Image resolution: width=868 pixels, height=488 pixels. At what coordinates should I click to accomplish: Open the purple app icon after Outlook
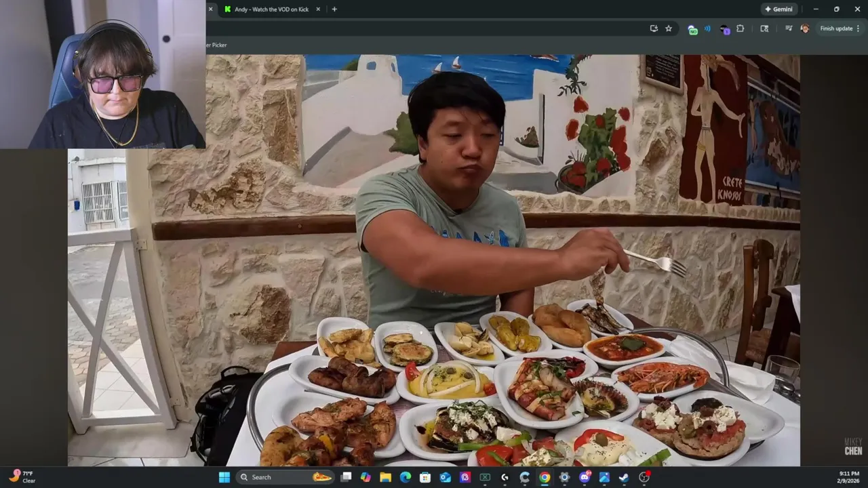tap(465, 477)
